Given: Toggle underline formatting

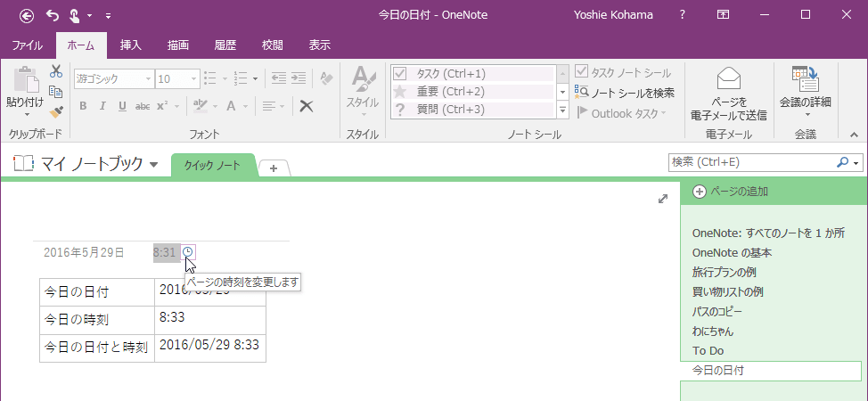Looking at the screenshot, I should click(122, 106).
